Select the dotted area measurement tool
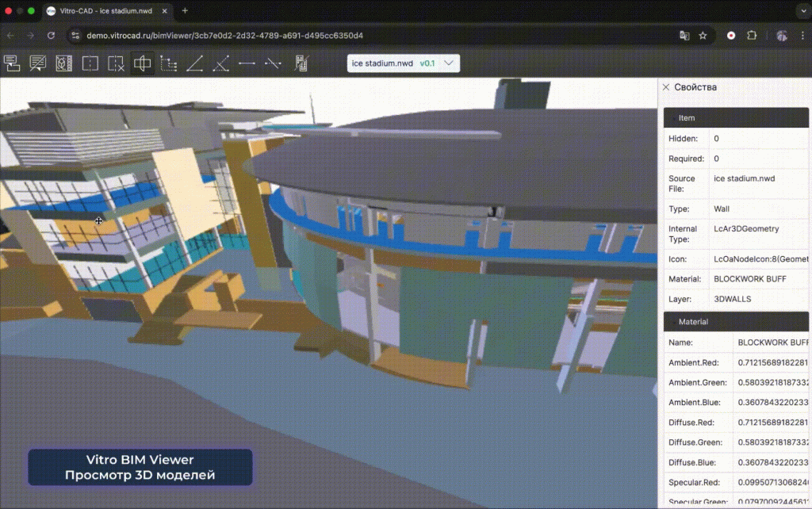The height and width of the screenshot is (509, 812). tap(169, 63)
